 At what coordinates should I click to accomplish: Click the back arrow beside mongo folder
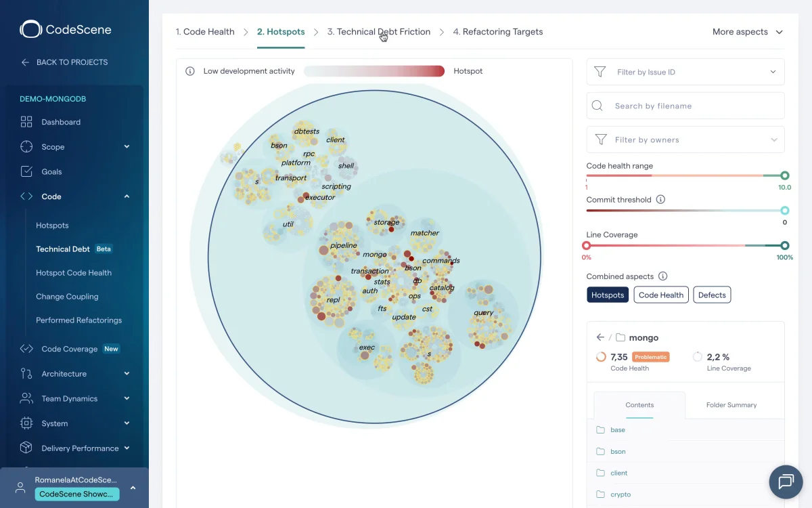[x=600, y=337]
